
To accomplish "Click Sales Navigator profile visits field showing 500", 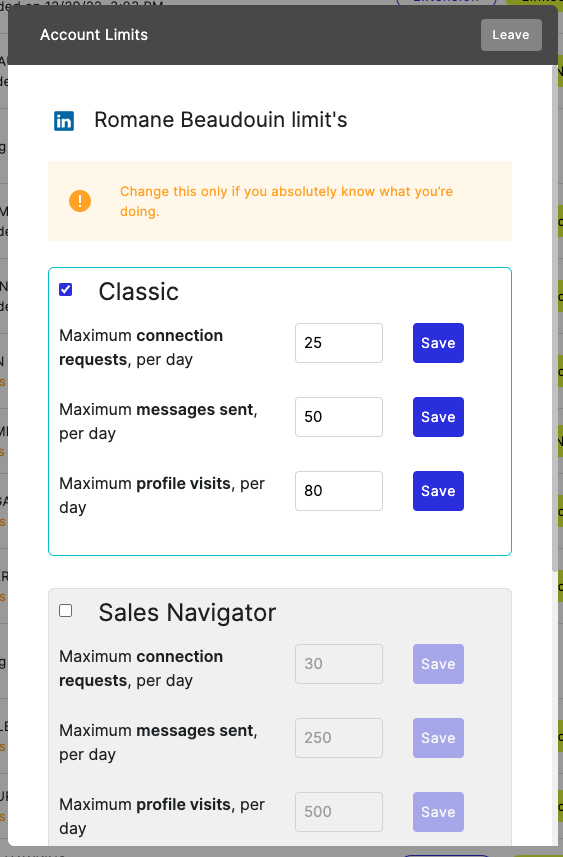I will [x=339, y=812].
